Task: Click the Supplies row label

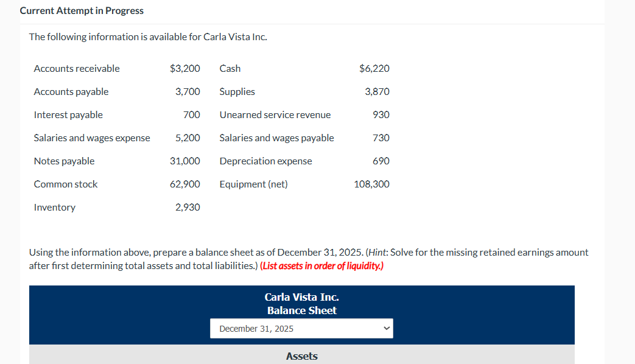Action: [x=237, y=91]
